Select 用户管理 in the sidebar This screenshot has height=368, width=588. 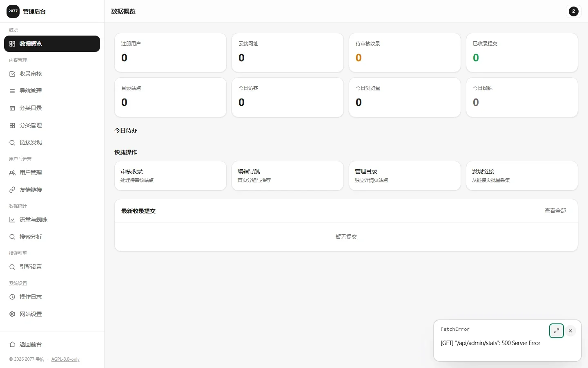pos(52,173)
